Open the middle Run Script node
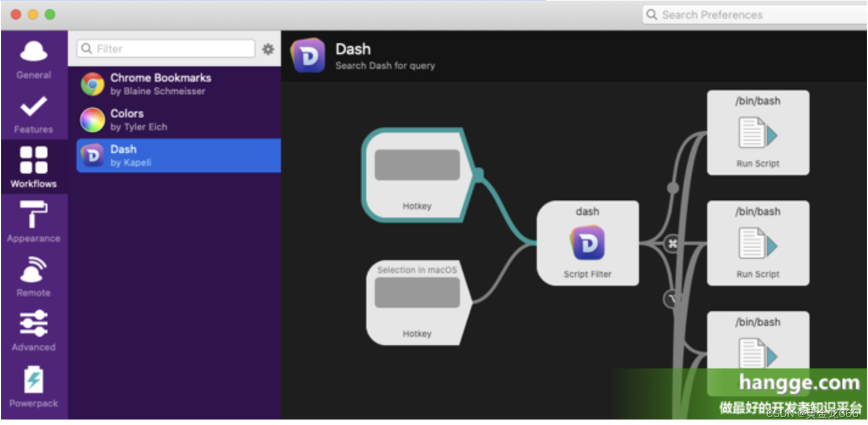Screen dimensions: 868x425 [x=758, y=243]
